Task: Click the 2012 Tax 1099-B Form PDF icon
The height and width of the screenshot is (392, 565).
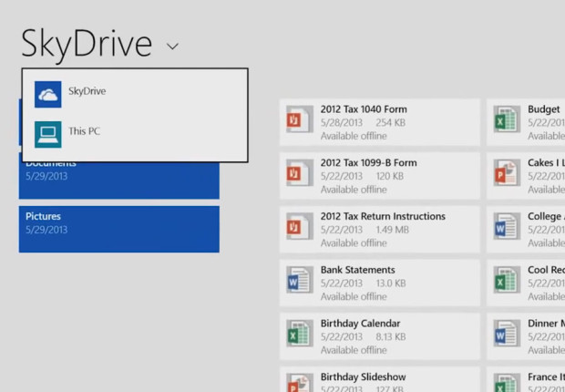Action: (300, 172)
